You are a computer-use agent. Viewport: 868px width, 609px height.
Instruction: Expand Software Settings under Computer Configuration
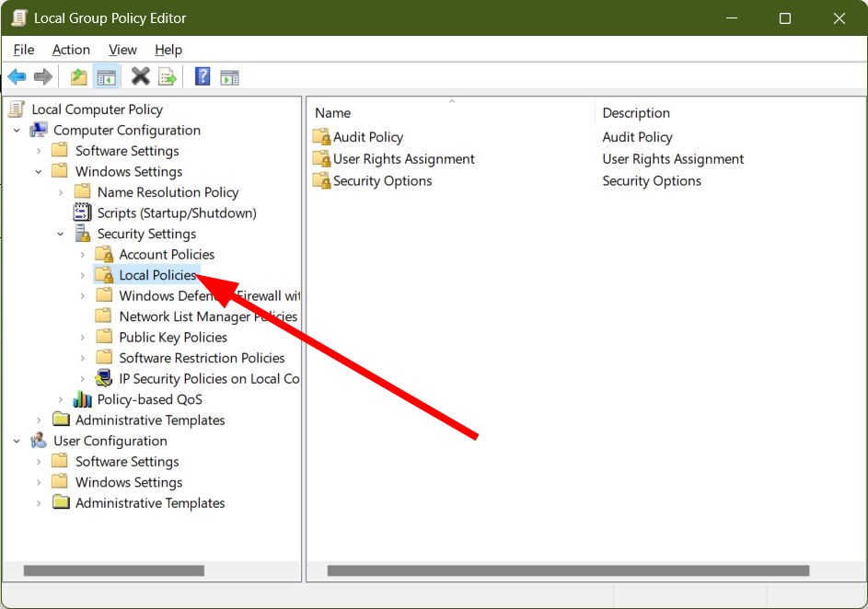(x=38, y=151)
